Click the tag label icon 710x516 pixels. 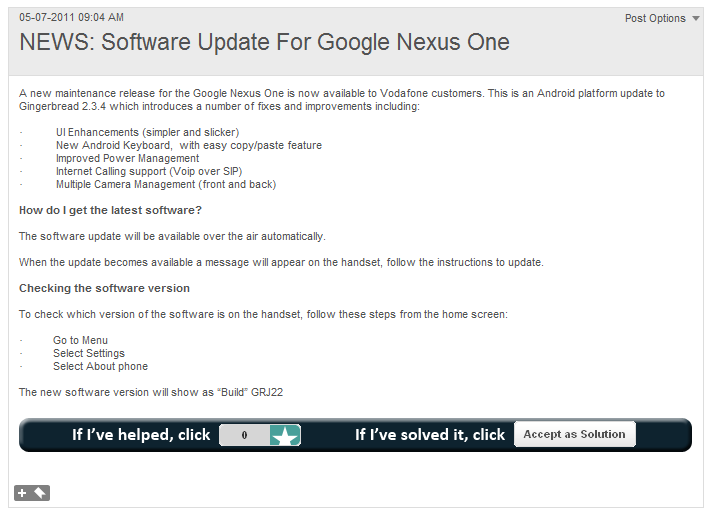point(40,492)
